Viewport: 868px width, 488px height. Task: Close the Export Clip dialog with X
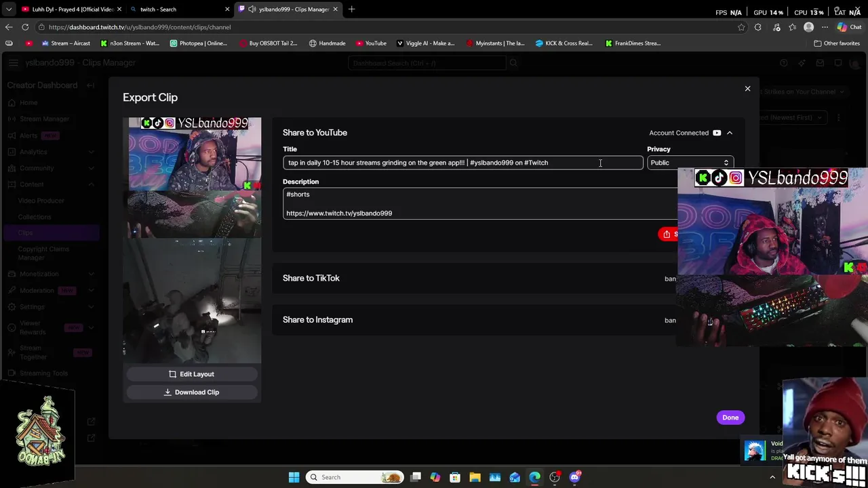pyautogui.click(x=747, y=89)
